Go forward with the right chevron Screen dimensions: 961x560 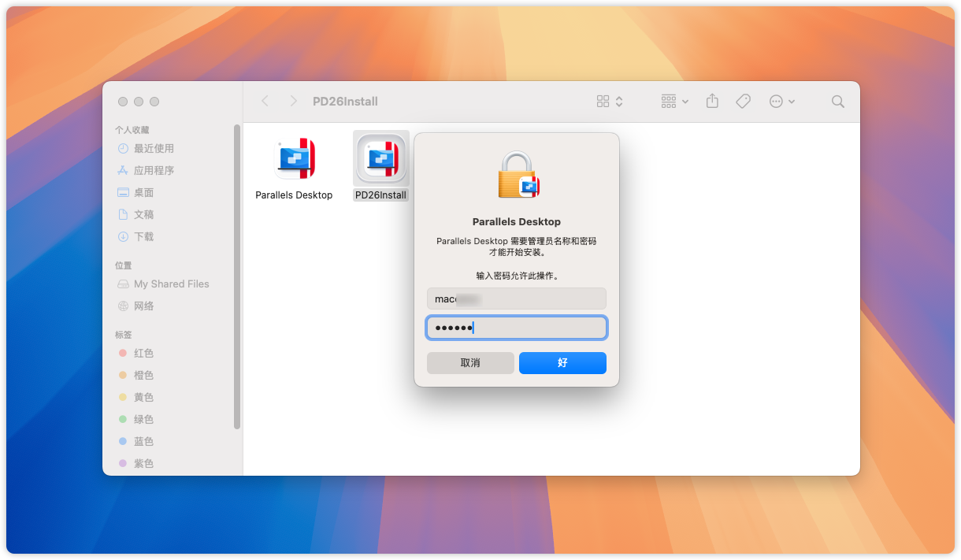293,102
